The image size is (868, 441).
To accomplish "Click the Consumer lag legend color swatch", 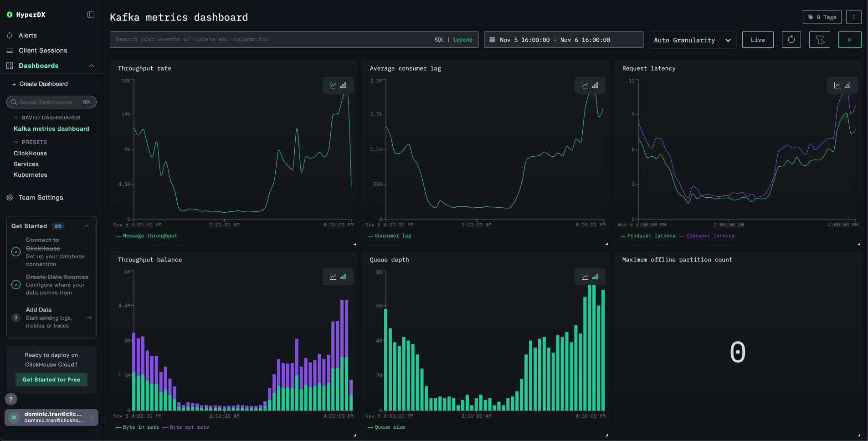I will [x=370, y=236].
